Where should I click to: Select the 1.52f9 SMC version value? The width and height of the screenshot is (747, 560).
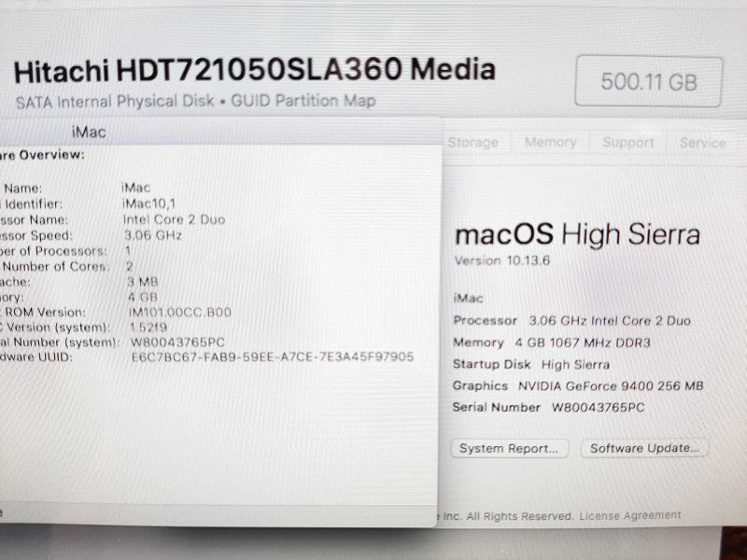click(148, 328)
